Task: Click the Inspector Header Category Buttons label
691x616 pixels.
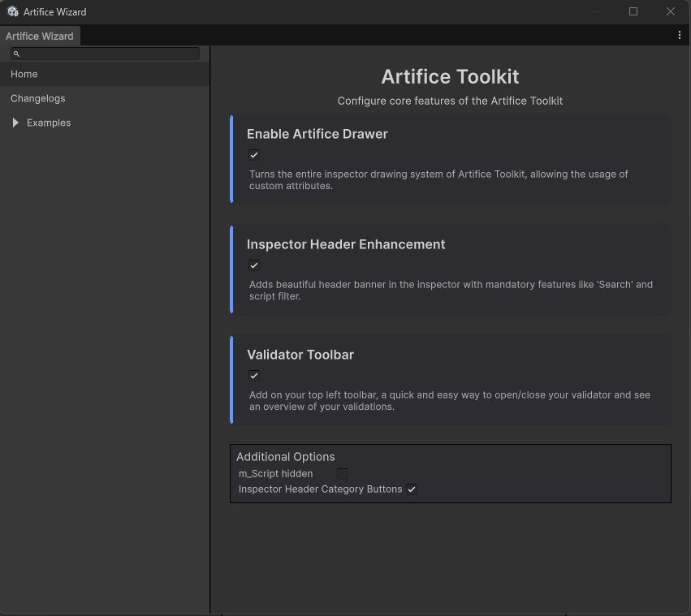Action: (321, 489)
